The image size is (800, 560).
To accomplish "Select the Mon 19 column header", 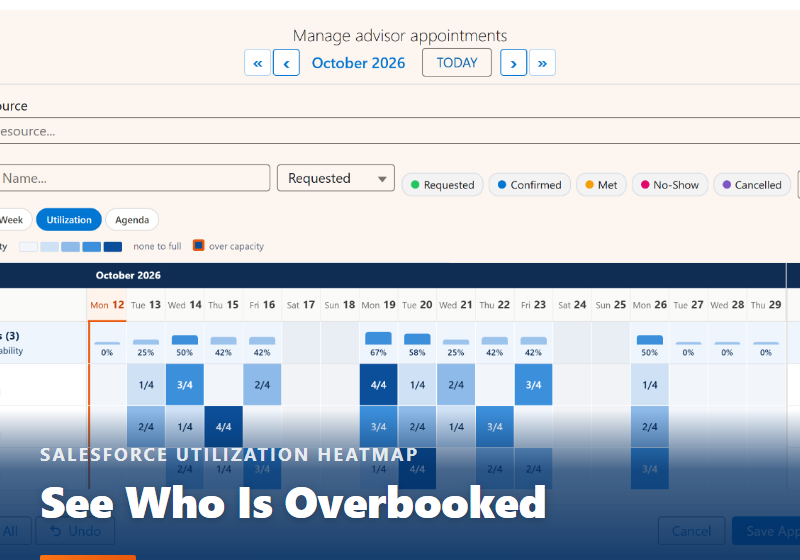I will click(x=379, y=305).
